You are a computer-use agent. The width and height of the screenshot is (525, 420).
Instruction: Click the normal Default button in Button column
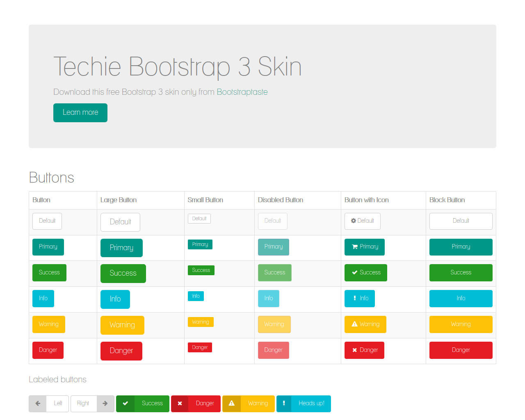pos(47,221)
